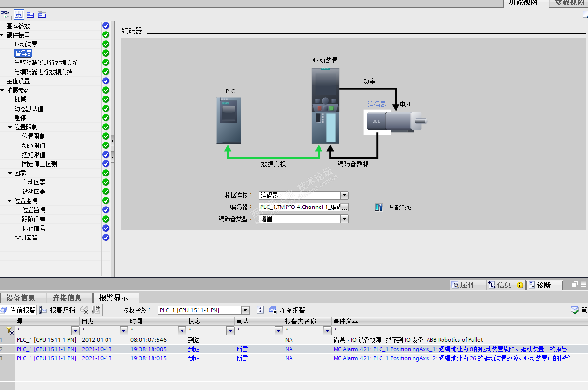Click the 编码器 encoder image beside the motor
The height and width of the screenshot is (391, 588).
[x=376, y=121]
